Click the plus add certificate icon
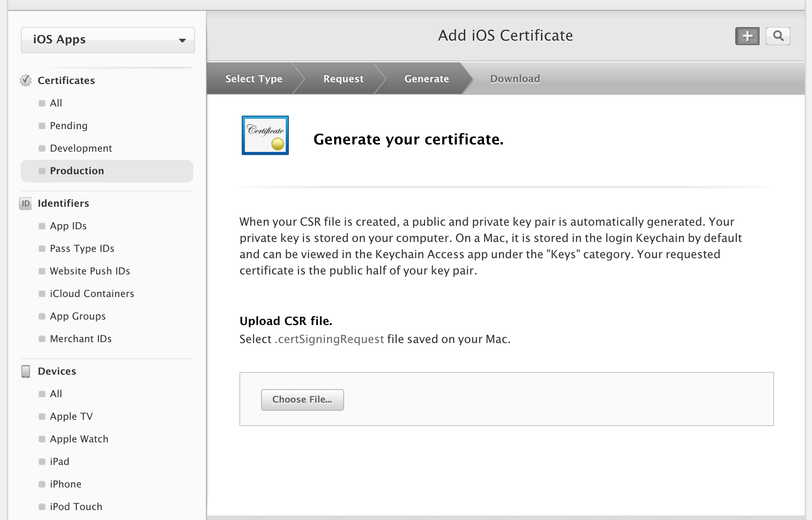Image resolution: width=812 pixels, height=520 pixels. [747, 36]
